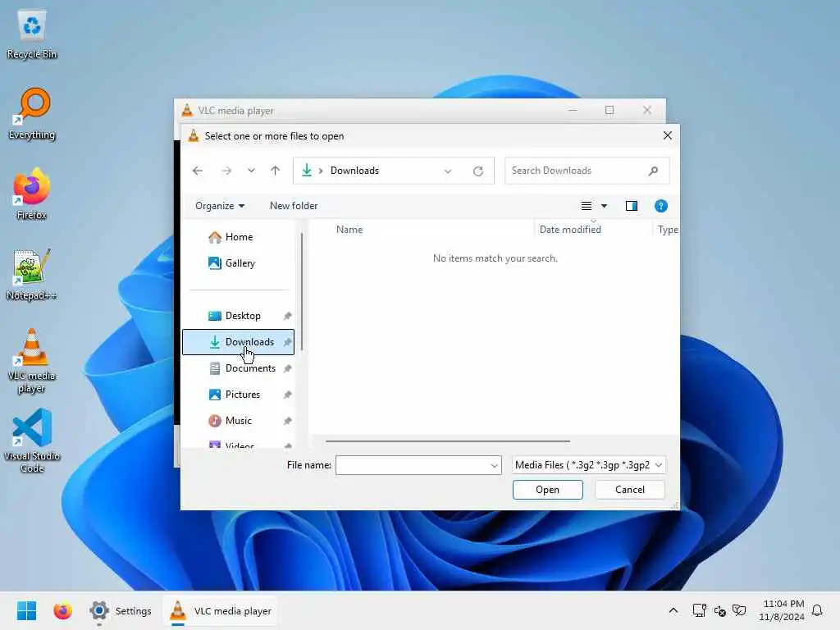The width and height of the screenshot is (840, 630).
Task: Switch to VLC media player taskbar button
Action: click(220, 610)
